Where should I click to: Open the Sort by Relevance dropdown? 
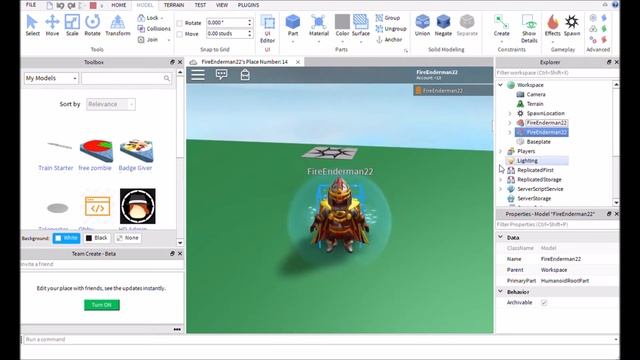111,104
